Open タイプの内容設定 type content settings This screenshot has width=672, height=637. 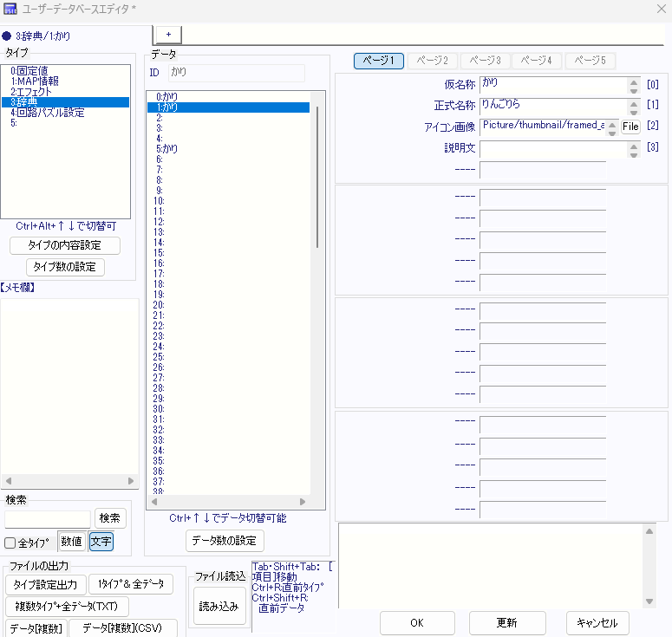pos(64,245)
